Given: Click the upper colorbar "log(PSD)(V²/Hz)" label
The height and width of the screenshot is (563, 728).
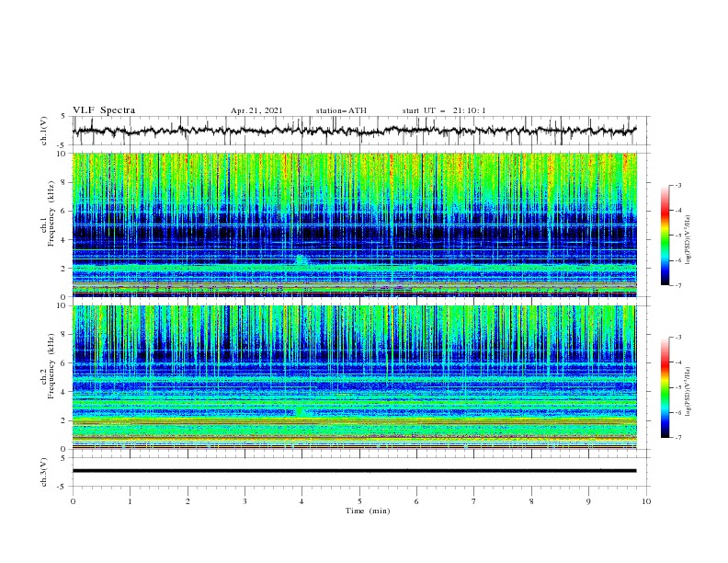Looking at the screenshot, I should [x=688, y=240].
